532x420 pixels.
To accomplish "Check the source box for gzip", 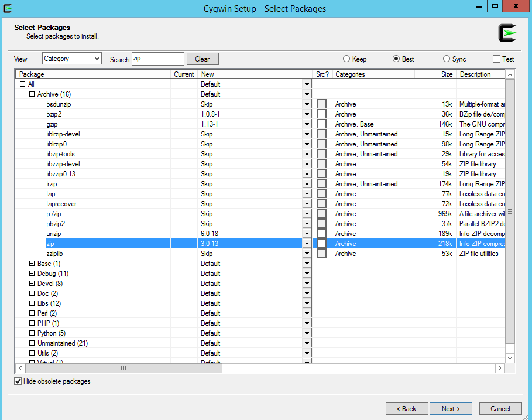I will coord(321,124).
